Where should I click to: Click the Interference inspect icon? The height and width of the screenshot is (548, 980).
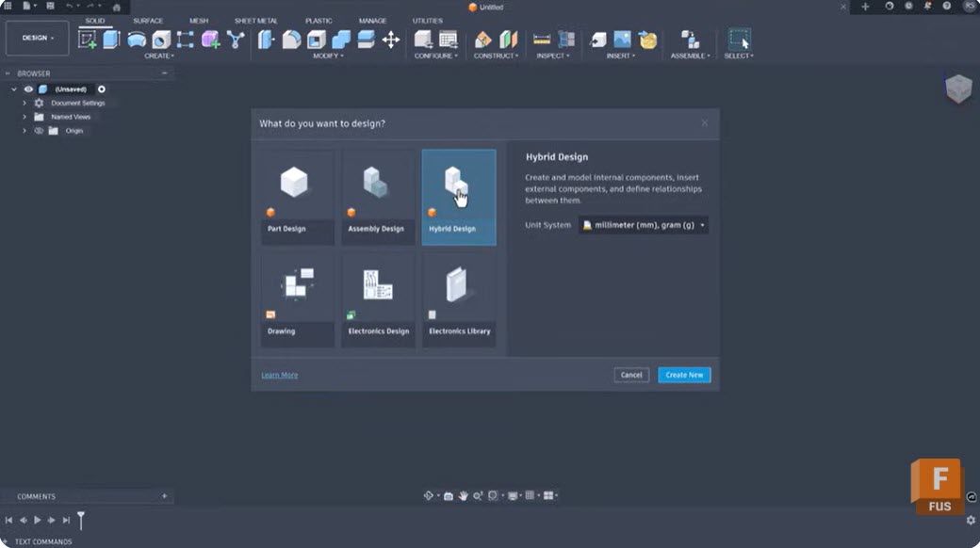[x=566, y=40]
